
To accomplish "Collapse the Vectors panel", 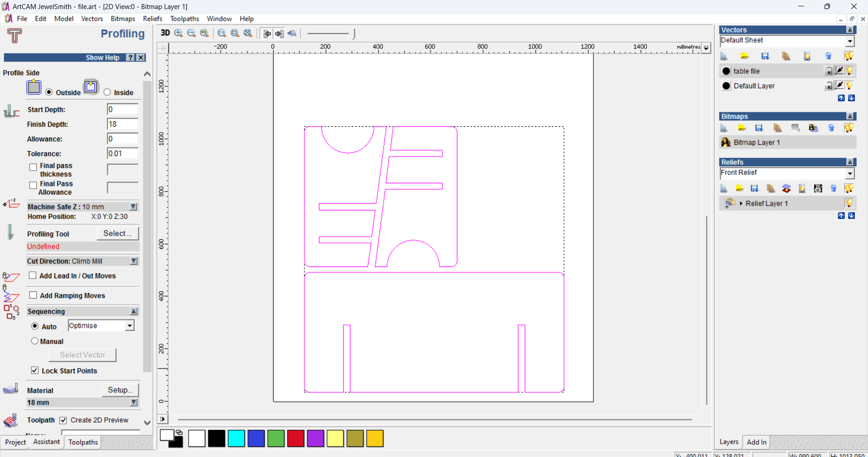I will (x=850, y=30).
